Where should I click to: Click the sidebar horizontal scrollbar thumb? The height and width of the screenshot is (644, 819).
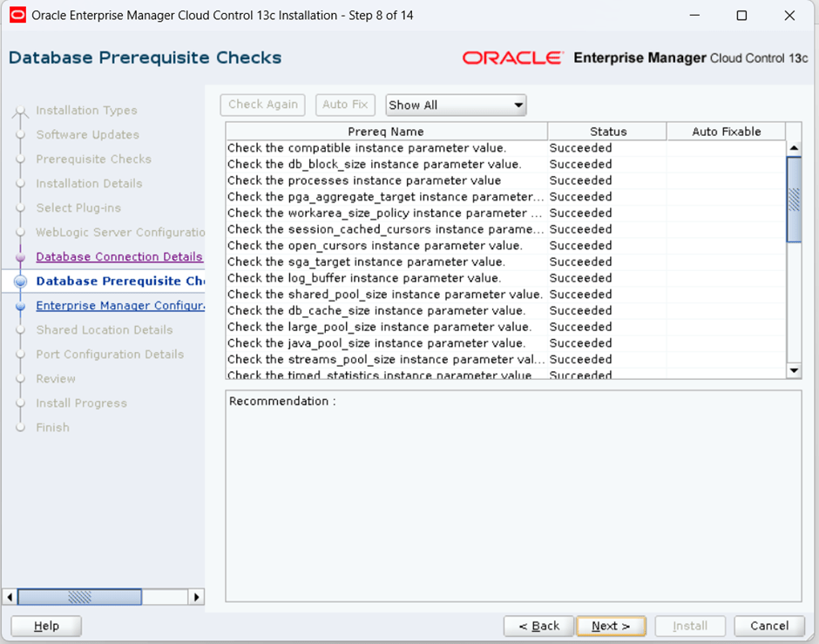[79, 597]
